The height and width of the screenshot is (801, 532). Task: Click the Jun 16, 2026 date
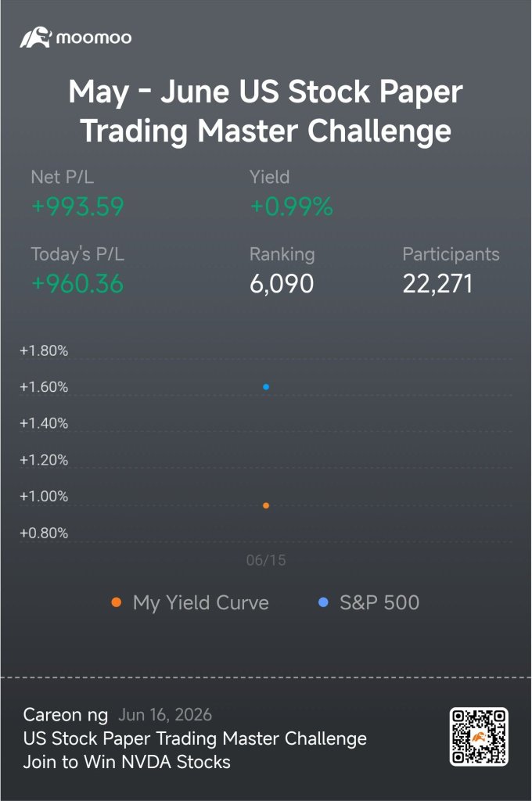[165, 715]
